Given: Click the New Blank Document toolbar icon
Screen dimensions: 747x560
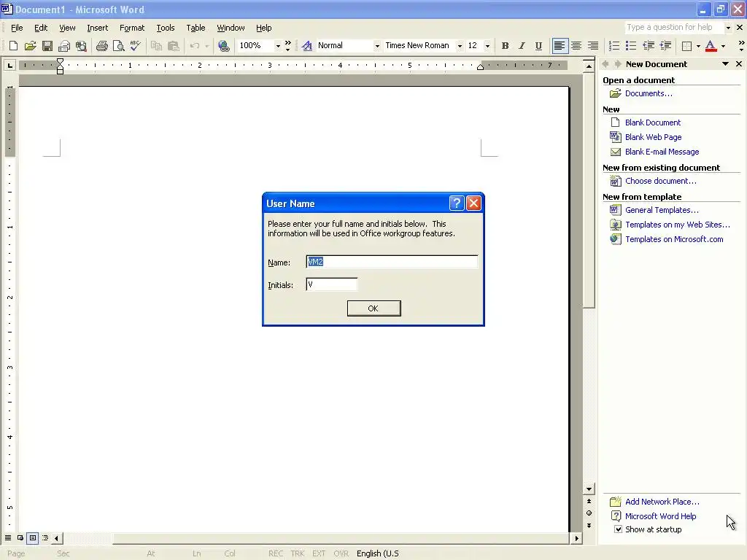Looking at the screenshot, I should (13, 46).
